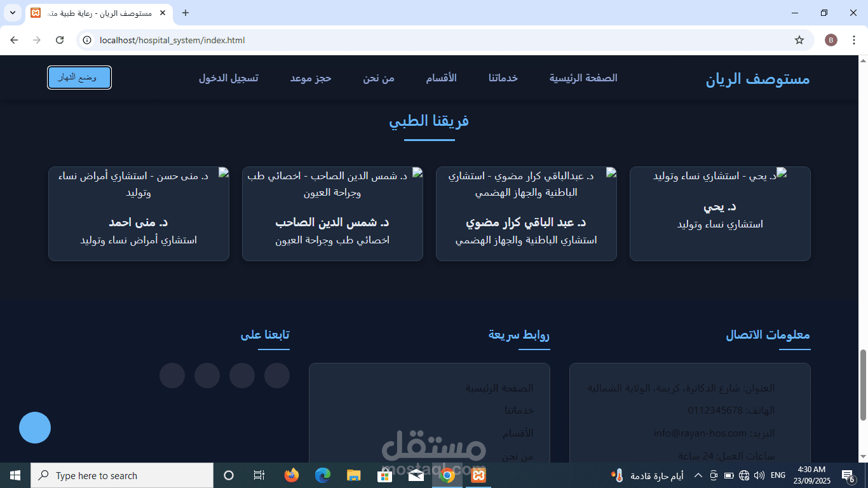Open the tab search dropdown arrow

click(x=13, y=13)
